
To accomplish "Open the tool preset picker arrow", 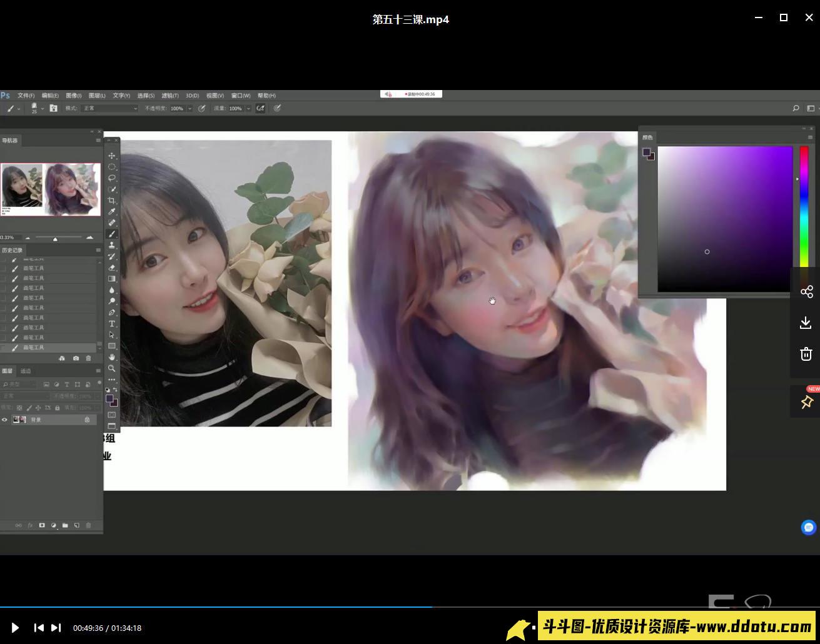I will click(19, 108).
